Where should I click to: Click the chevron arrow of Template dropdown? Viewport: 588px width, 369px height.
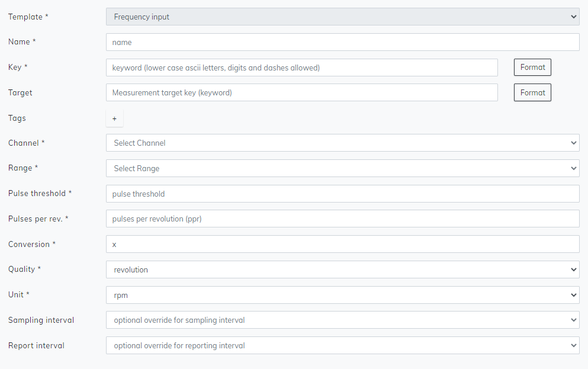[x=573, y=17]
